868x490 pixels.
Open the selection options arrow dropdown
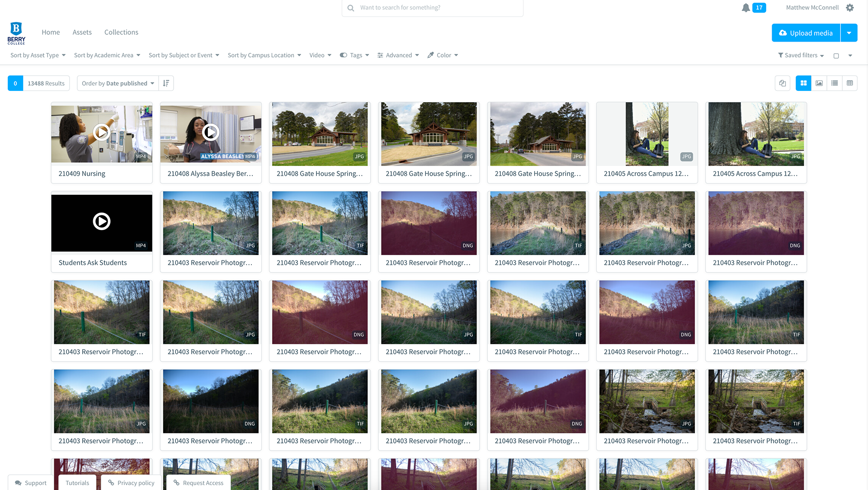pyautogui.click(x=850, y=56)
